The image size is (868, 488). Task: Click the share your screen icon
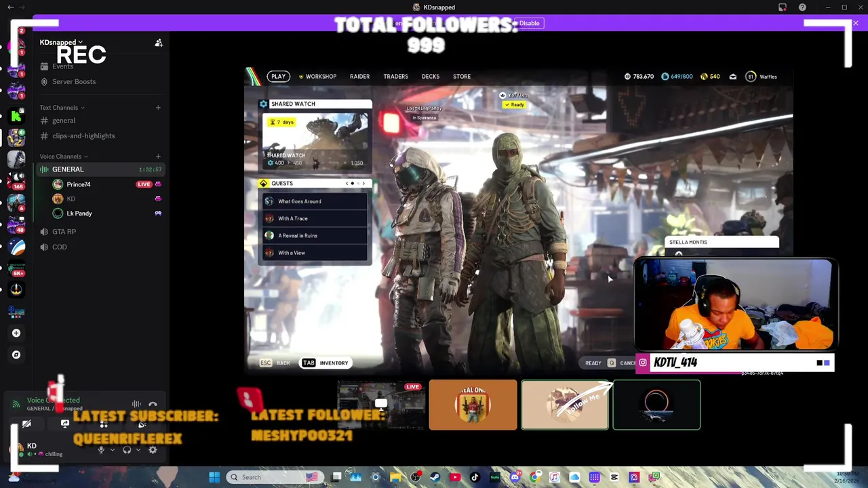65,424
